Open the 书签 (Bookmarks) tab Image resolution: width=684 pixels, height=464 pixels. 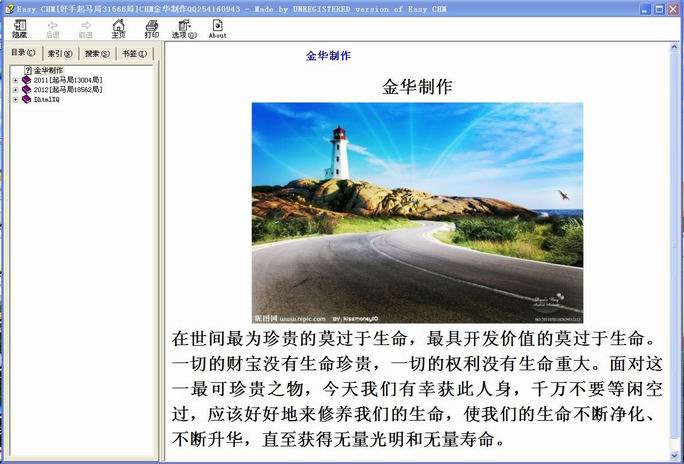click(135, 53)
